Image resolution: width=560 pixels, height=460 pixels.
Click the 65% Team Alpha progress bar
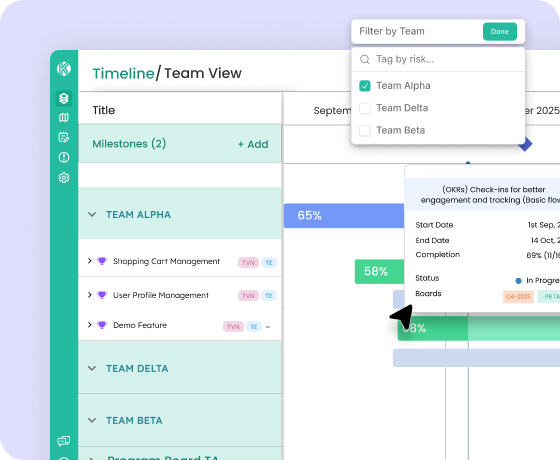pos(344,216)
